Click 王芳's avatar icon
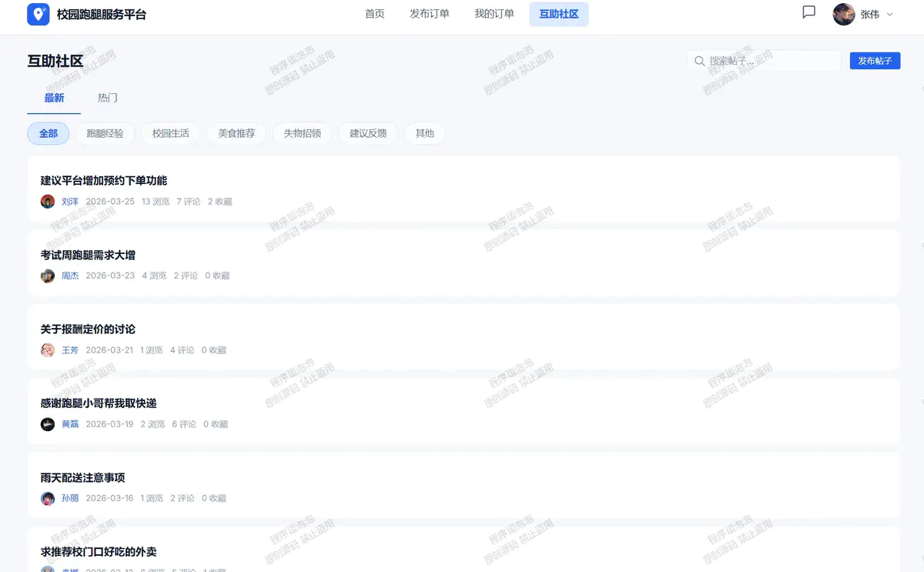 click(x=48, y=350)
